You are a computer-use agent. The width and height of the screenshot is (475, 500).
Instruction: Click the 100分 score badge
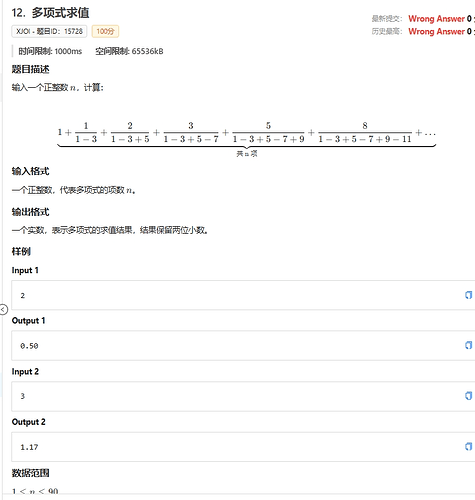click(105, 31)
